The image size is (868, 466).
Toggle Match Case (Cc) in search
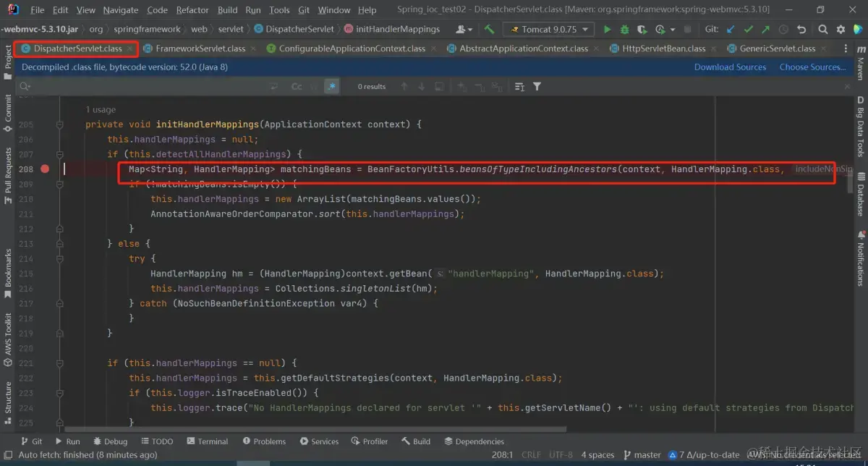[297, 86]
